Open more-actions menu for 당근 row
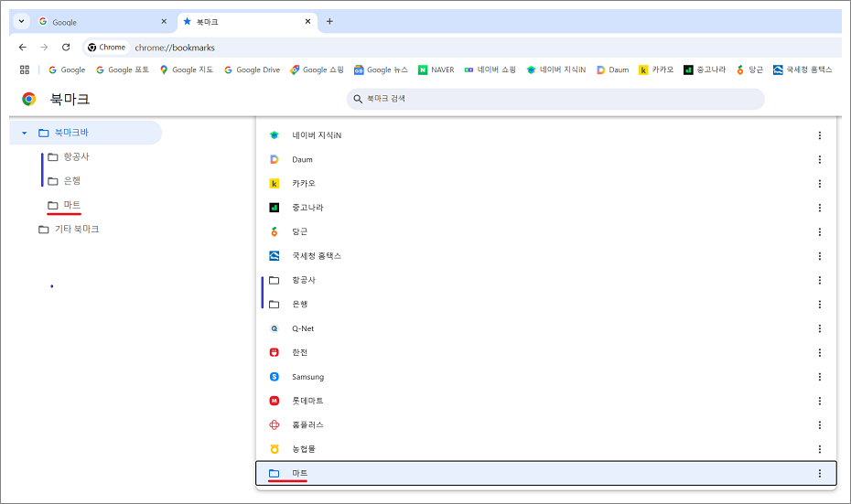 pyautogui.click(x=820, y=231)
